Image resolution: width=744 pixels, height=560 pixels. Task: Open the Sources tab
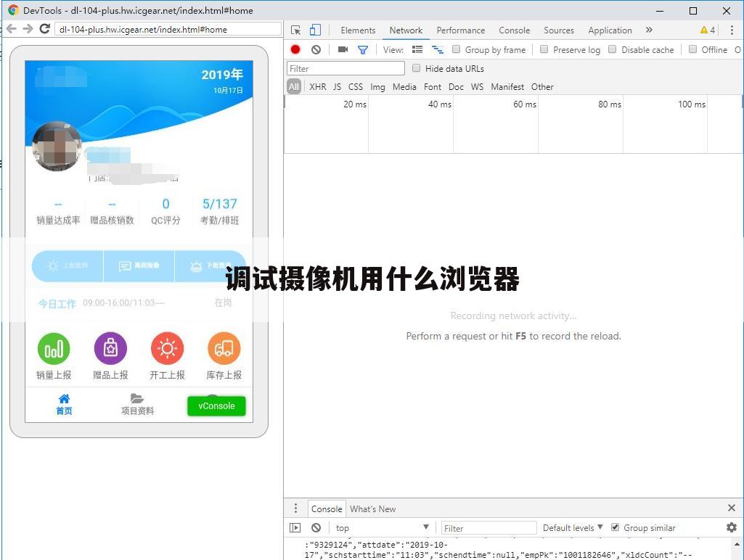pyautogui.click(x=559, y=30)
